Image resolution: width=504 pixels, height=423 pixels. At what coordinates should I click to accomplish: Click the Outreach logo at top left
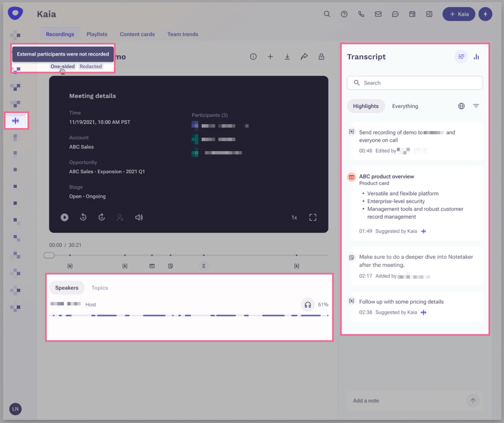(15, 13)
